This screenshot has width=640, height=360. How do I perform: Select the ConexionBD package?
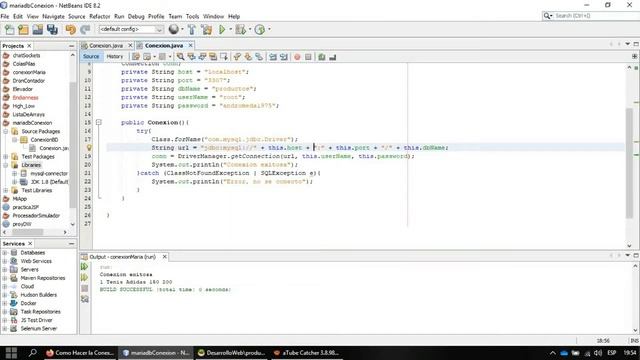tap(44, 140)
